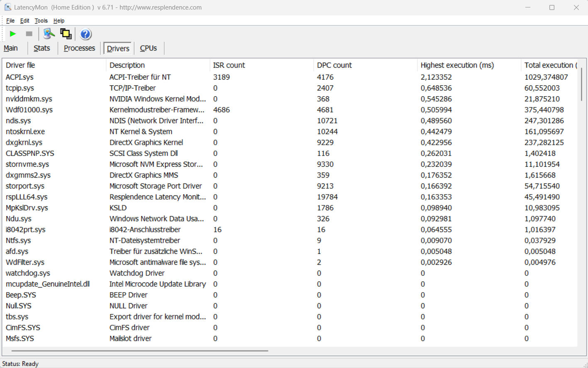The width and height of the screenshot is (588, 368).
Task: Open options via the monitor-and-hammer toolbar icon
Action: tap(49, 34)
